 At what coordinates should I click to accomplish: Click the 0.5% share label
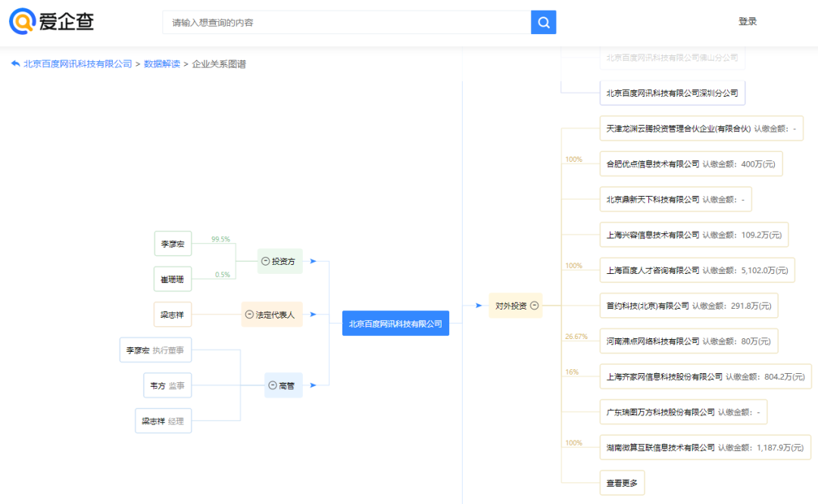222,274
